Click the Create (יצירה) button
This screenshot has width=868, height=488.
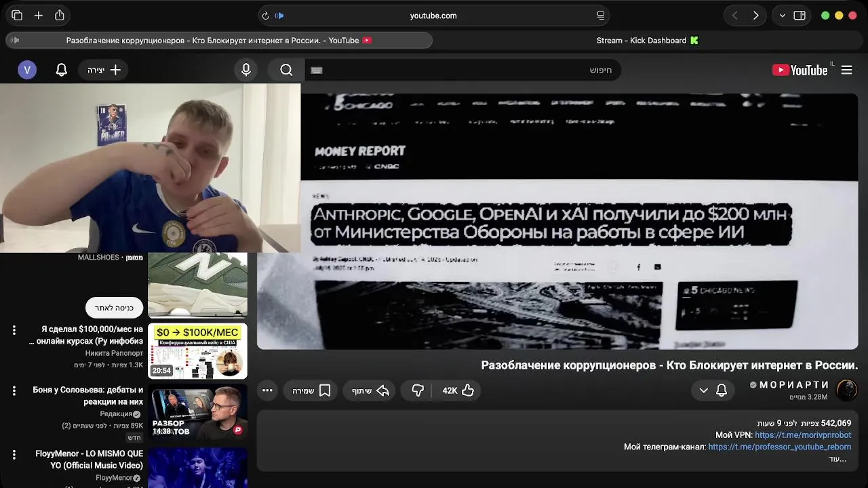pyautogui.click(x=104, y=70)
